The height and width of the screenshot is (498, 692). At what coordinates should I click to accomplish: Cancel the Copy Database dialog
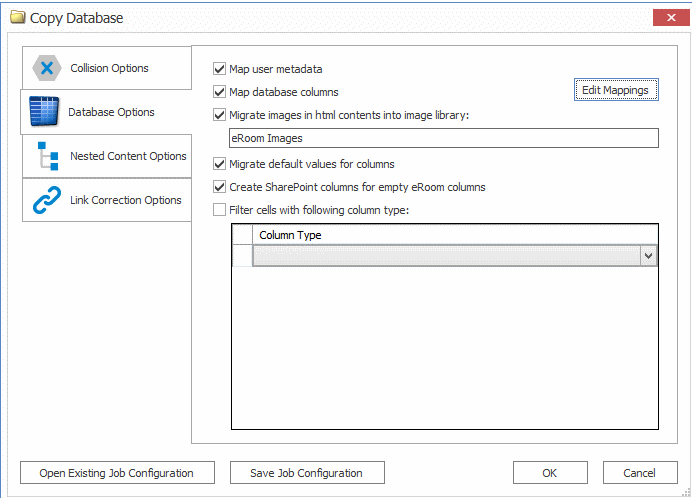[x=640, y=473]
